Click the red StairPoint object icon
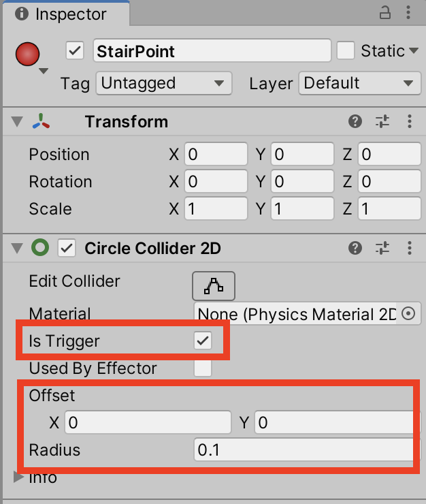The image size is (426, 504). point(27,54)
